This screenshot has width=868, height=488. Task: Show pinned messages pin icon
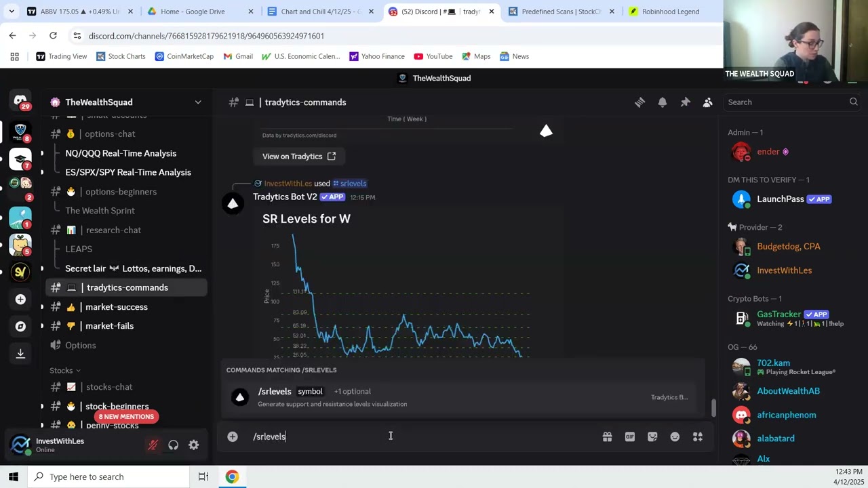(685, 102)
